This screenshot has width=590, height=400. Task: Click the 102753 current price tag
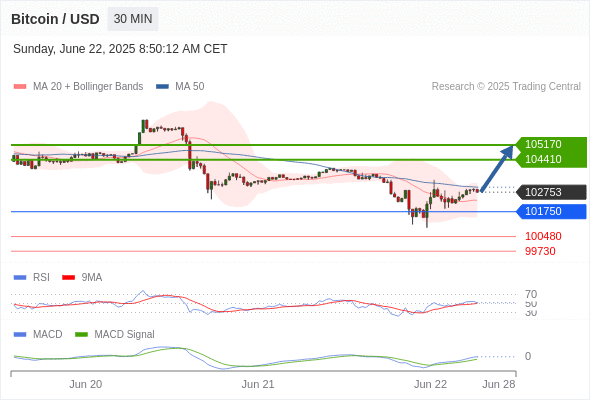pyautogui.click(x=552, y=192)
